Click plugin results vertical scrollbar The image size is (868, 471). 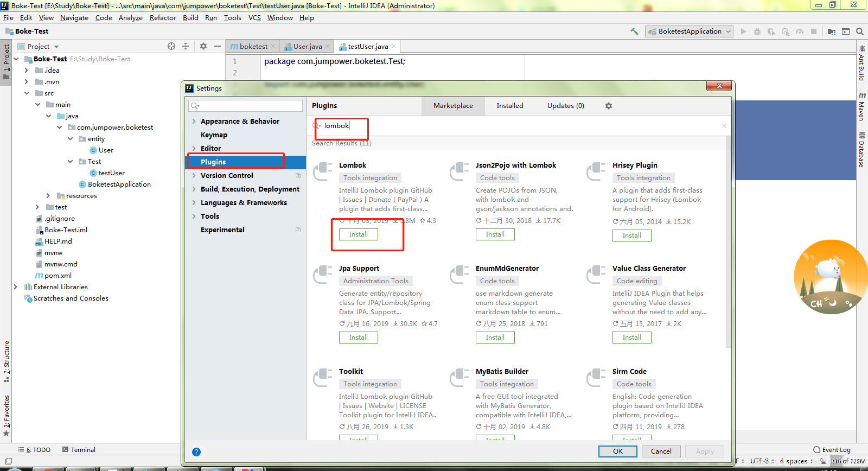pos(728,241)
